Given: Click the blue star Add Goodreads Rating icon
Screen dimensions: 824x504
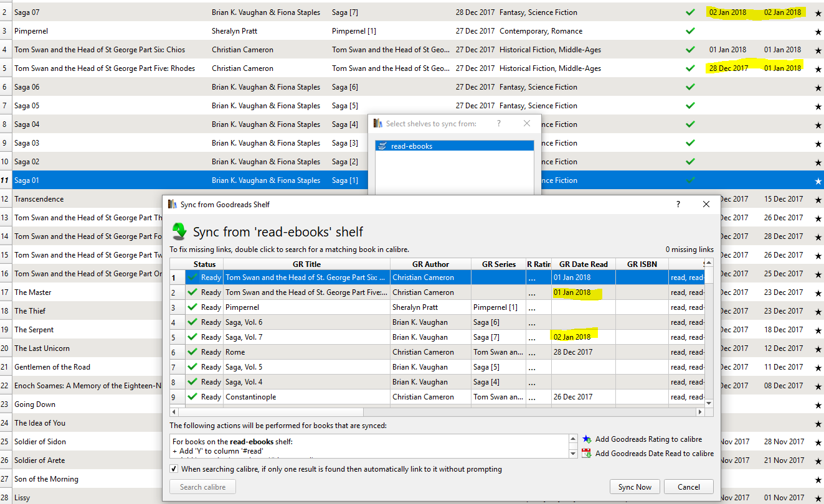Looking at the screenshot, I should point(587,439).
